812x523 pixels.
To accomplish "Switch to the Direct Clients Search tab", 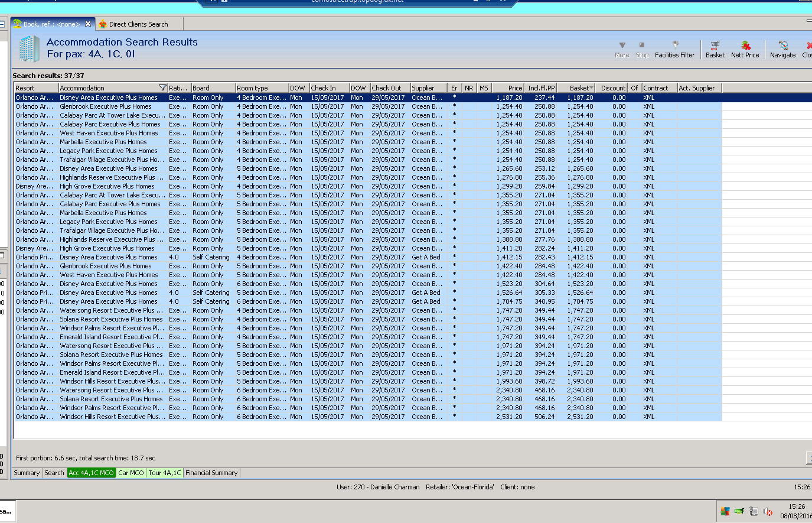I will 138,24.
